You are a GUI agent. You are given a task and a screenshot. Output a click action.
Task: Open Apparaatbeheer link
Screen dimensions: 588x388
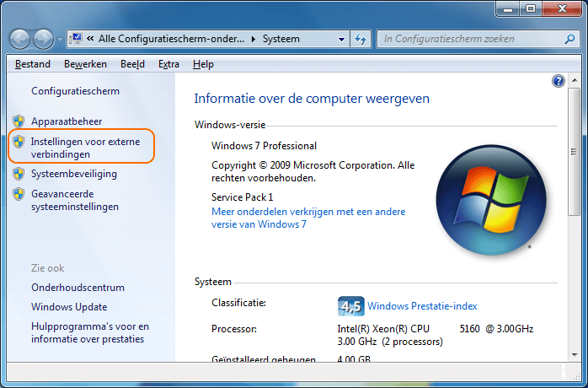coord(67,121)
